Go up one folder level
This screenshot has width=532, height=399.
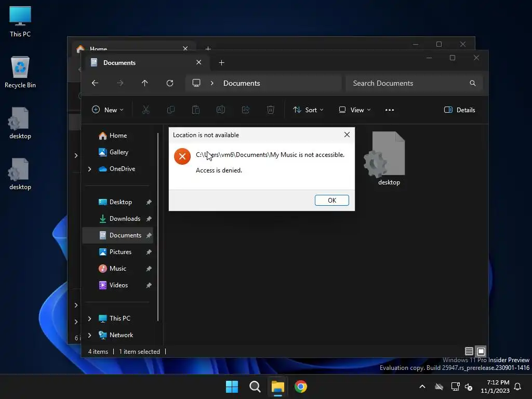(x=145, y=83)
